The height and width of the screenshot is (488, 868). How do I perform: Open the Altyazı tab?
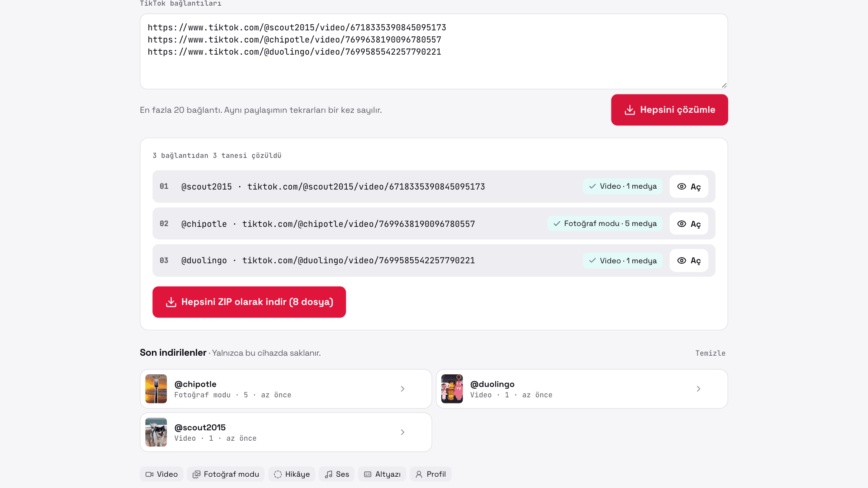[x=382, y=474]
